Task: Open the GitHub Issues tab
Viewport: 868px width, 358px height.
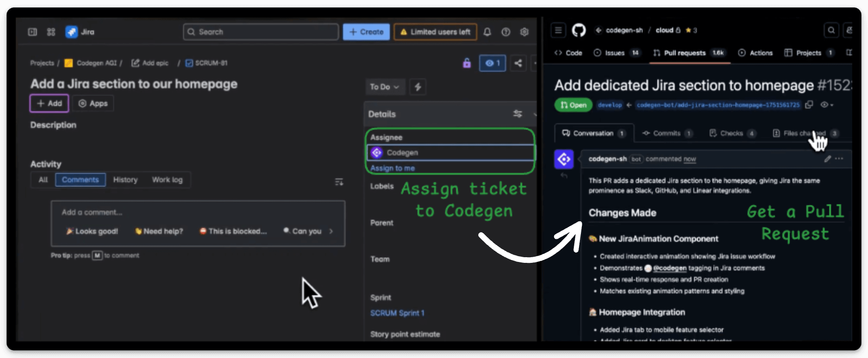Action: 617,53
